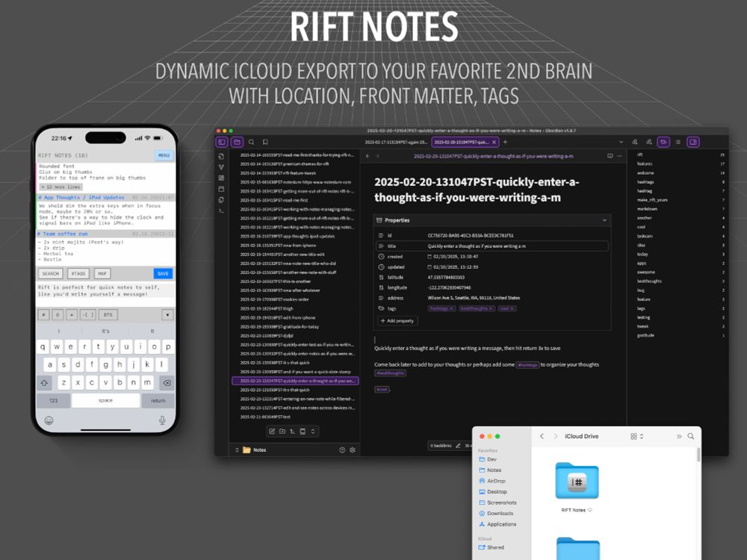Open the tab list dropdown chevron in Obsidian

coord(621,142)
